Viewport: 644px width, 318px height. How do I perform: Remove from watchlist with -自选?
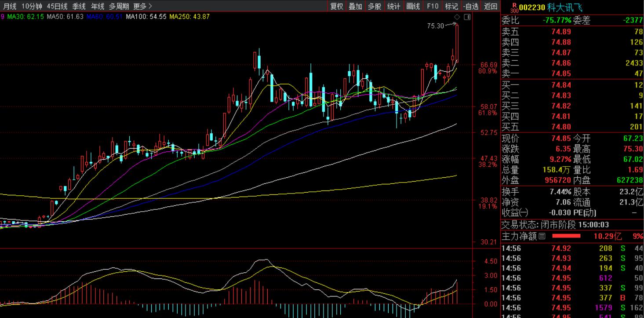coord(471,6)
